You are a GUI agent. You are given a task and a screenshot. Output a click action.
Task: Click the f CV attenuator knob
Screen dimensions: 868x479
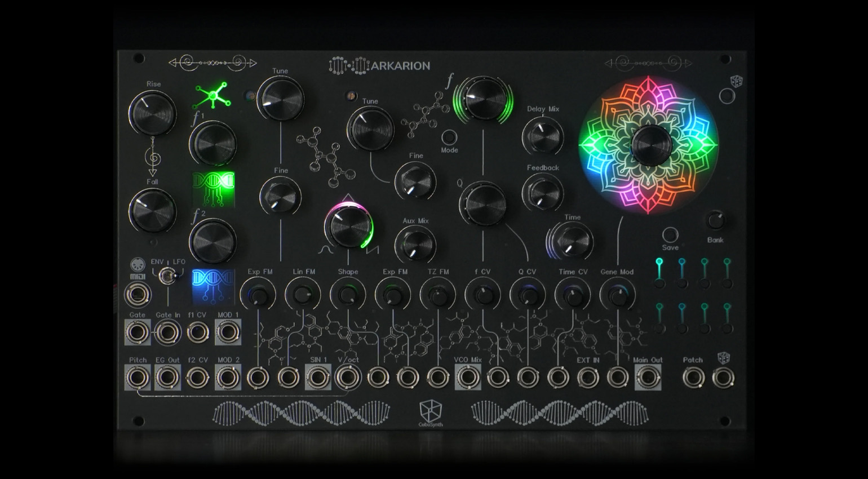tap(483, 295)
